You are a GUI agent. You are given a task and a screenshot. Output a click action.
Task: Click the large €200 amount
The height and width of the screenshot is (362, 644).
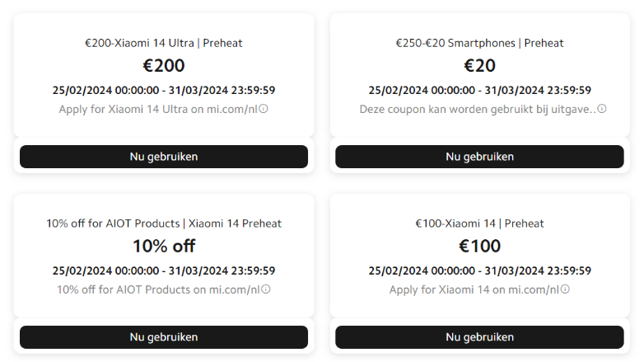[x=164, y=65]
